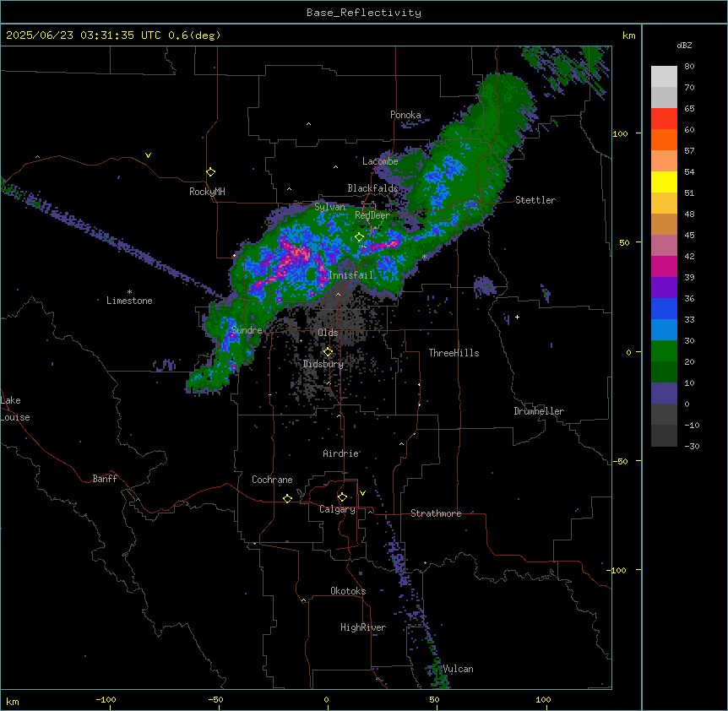
Task: Click the km unit label at top right
Action: coord(628,35)
